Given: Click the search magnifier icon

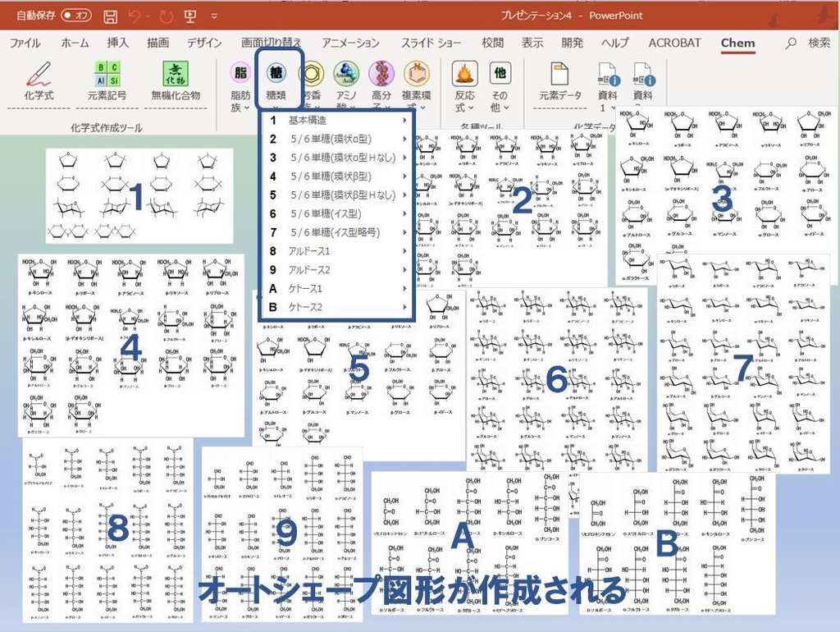Looking at the screenshot, I should [x=791, y=44].
